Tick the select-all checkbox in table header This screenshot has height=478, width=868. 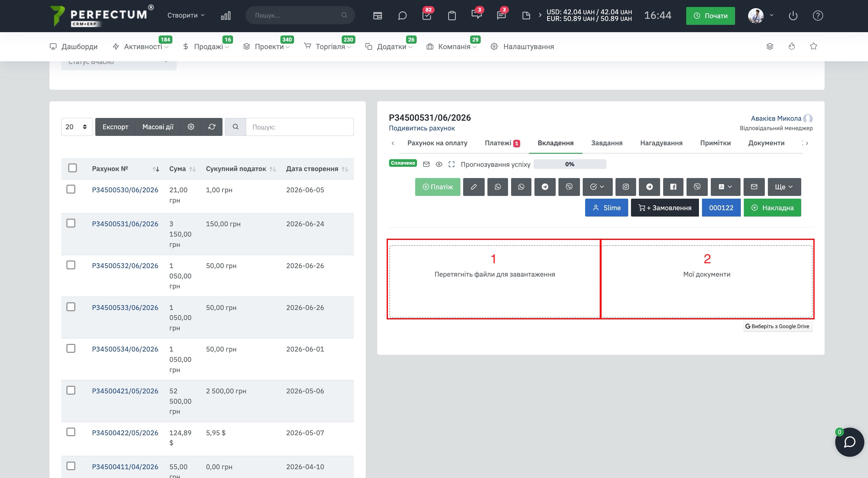[x=73, y=168]
